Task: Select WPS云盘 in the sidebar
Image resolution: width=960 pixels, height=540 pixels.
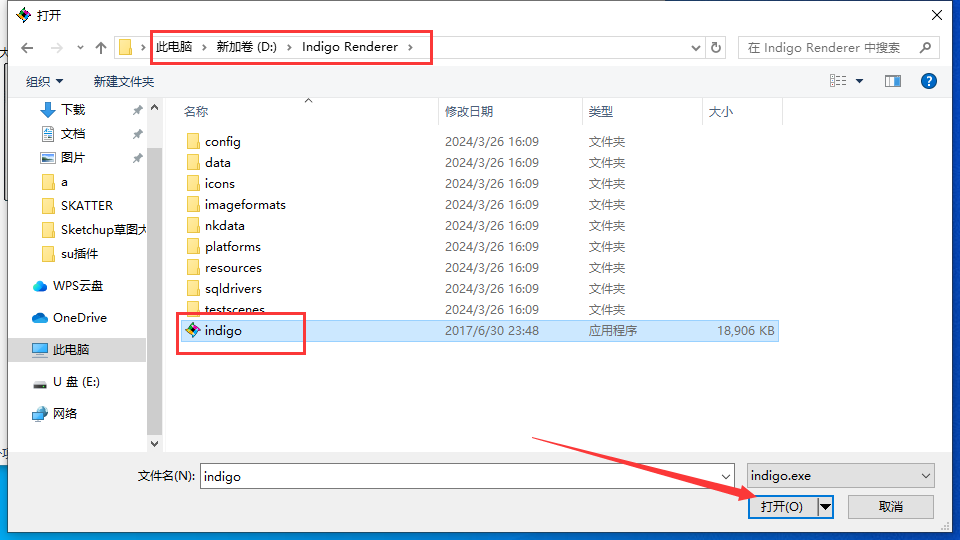Action: tap(78, 286)
